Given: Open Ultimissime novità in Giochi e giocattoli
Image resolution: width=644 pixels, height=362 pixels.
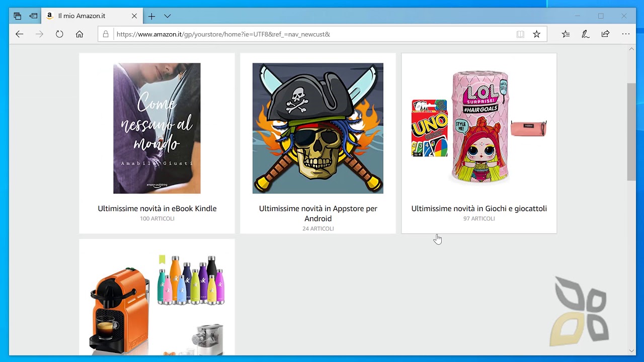Looking at the screenshot, I should tap(479, 209).
